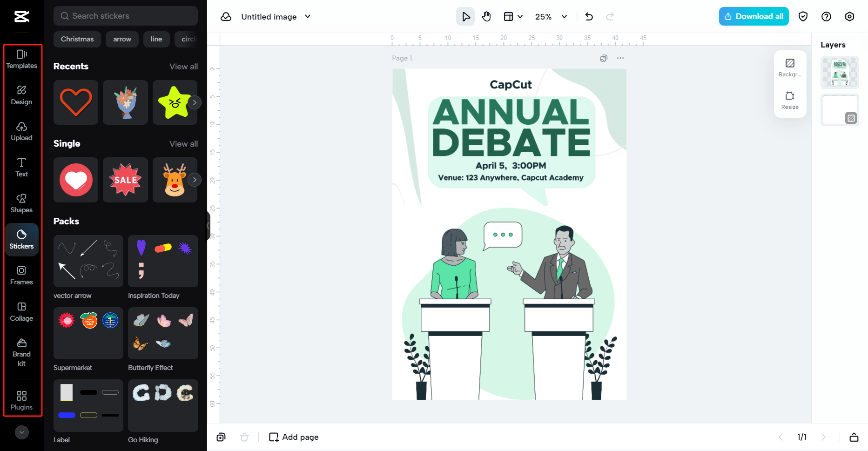868x451 pixels.
Task: Show more Recents stickers with arrow
Action: 195,102
